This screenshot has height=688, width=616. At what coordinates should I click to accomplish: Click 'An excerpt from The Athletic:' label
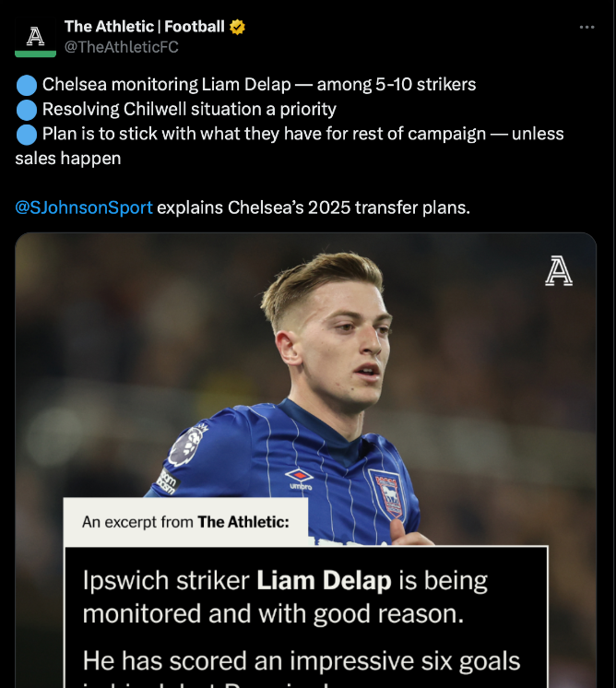coord(185,522)
